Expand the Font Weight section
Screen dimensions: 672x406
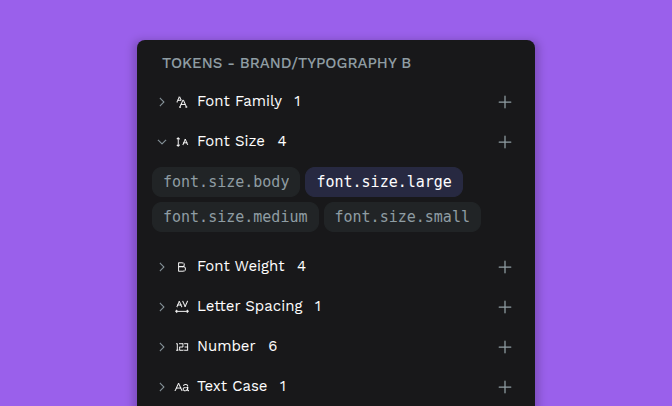pos(162,267)
